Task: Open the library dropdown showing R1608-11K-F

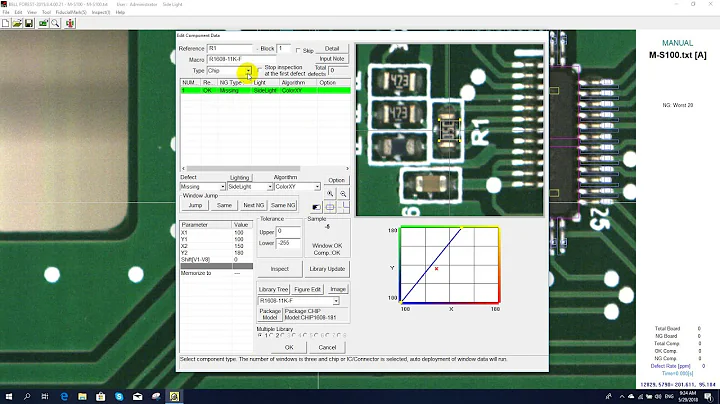Action: 336,301
